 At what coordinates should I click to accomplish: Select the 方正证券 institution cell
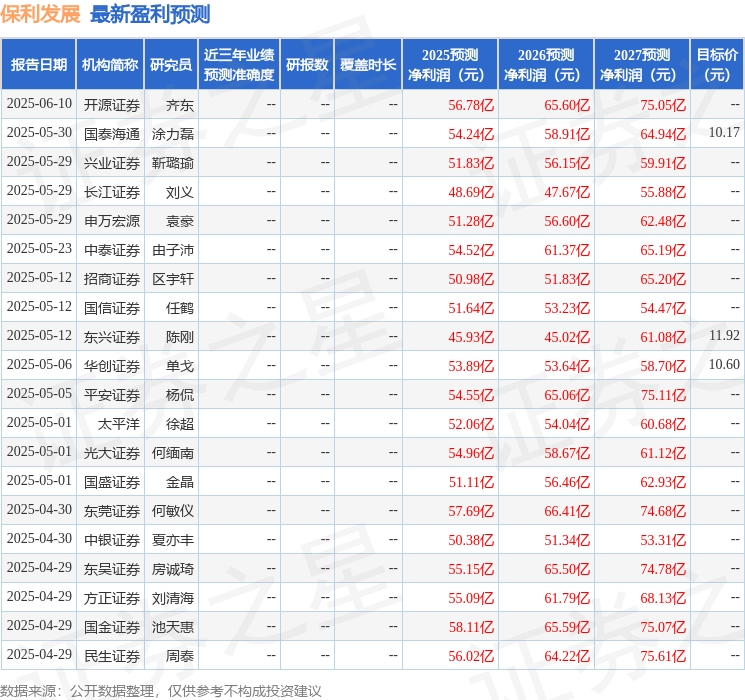[112, 598]
